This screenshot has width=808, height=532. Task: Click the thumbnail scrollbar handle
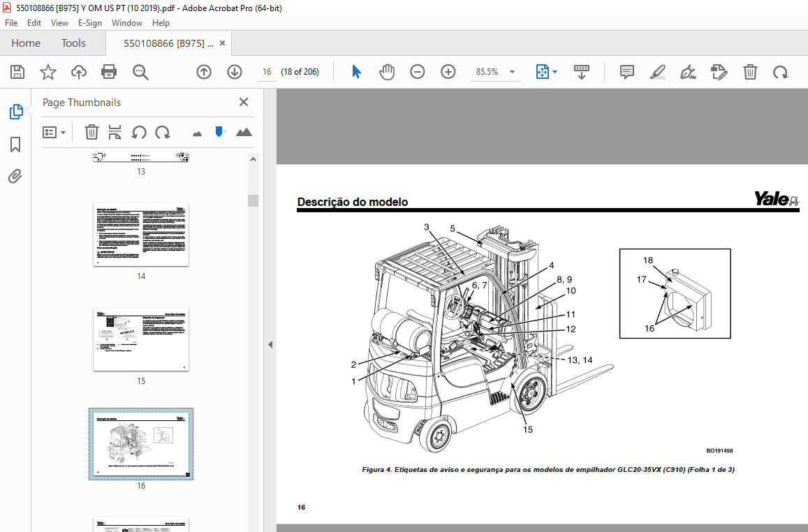253,200
